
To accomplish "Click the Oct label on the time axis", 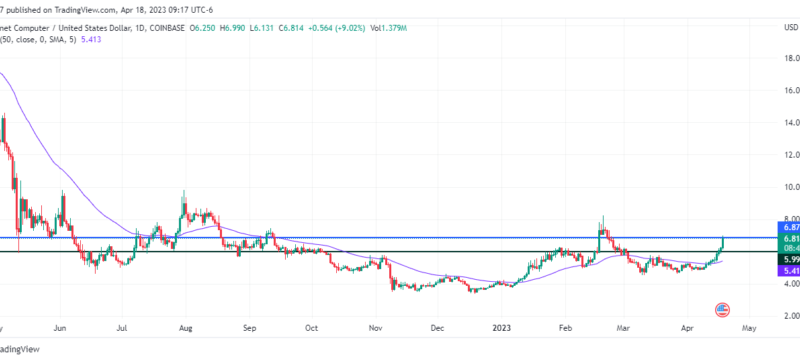I will [x=312, y=327].
